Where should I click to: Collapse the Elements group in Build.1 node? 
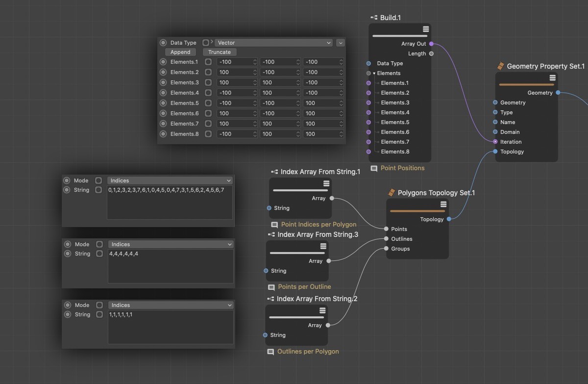click(x=374, y=74)
